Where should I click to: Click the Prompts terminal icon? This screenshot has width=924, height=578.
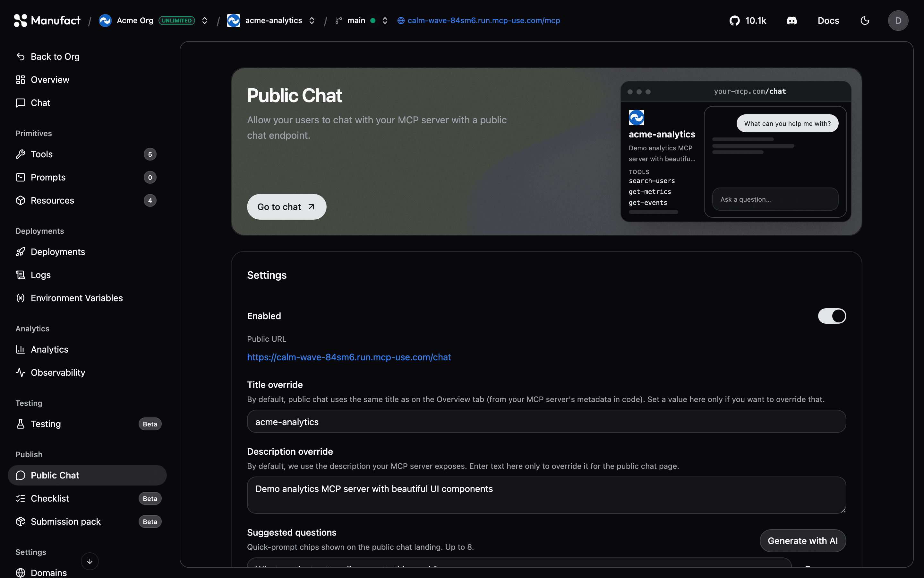tap(21, 177)
